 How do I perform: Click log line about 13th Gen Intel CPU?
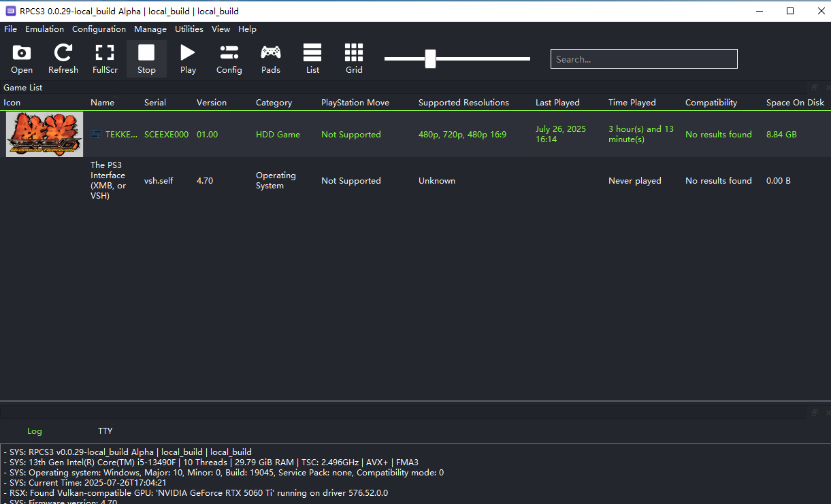(211, 463)
